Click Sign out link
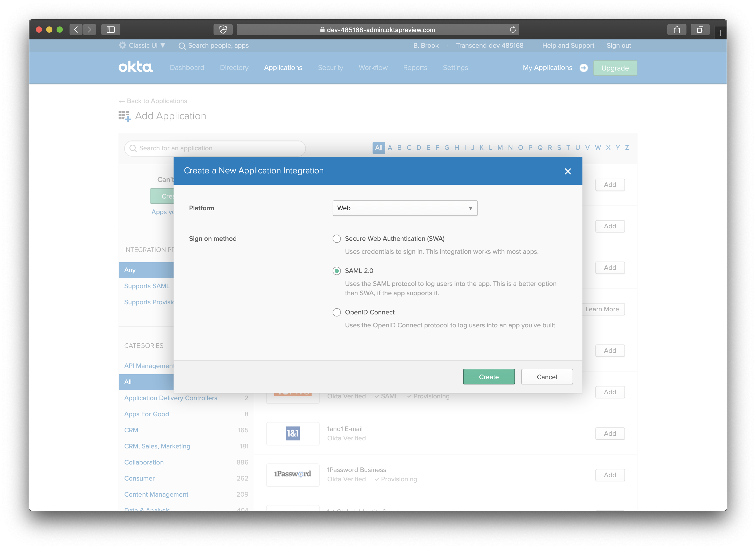The width and height of the screenshot is (756, 549). click(x=619, y=45)
